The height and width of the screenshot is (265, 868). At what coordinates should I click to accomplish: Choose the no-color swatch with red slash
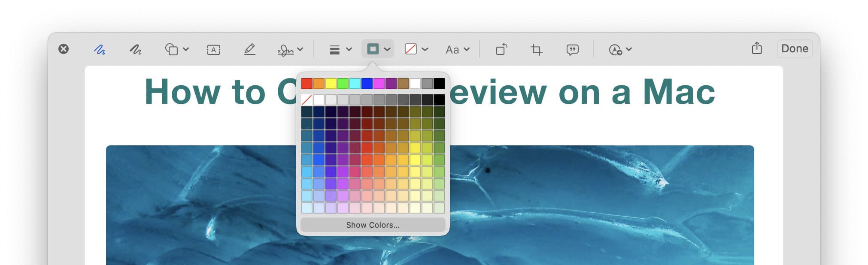307,100
